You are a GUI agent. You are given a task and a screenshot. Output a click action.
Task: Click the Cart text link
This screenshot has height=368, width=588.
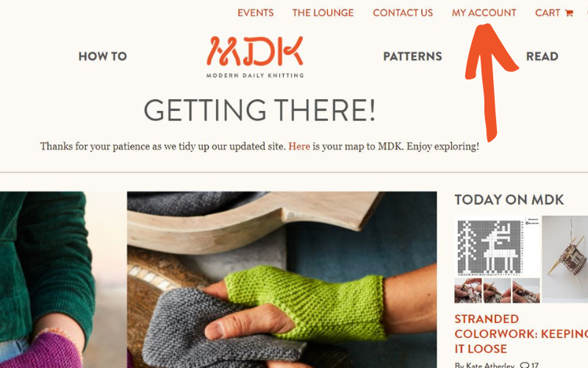pos(548,13)
